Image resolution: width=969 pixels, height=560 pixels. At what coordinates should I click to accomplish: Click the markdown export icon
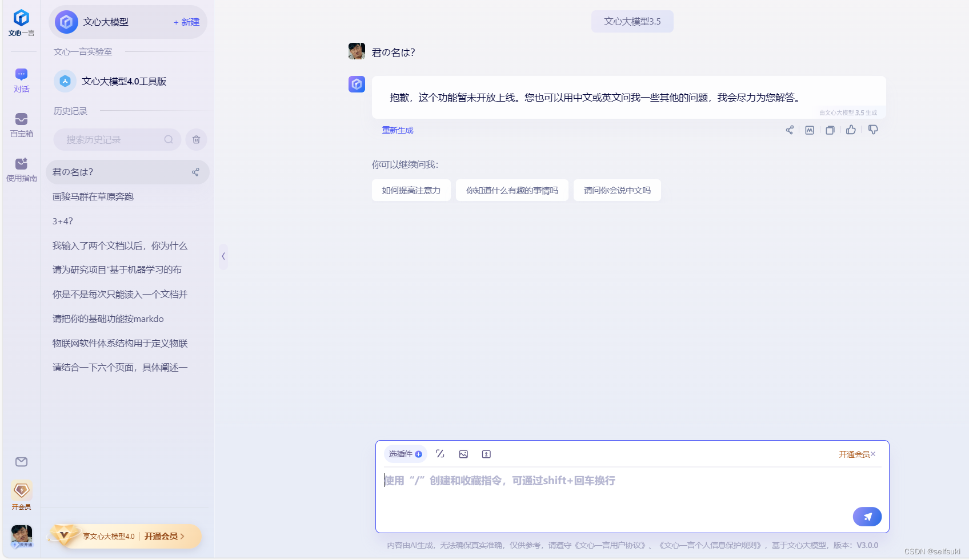(x=810, y=130)
